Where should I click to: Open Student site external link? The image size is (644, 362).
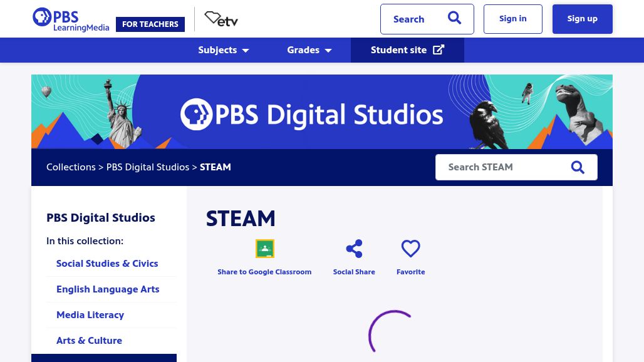coord(407,50)
